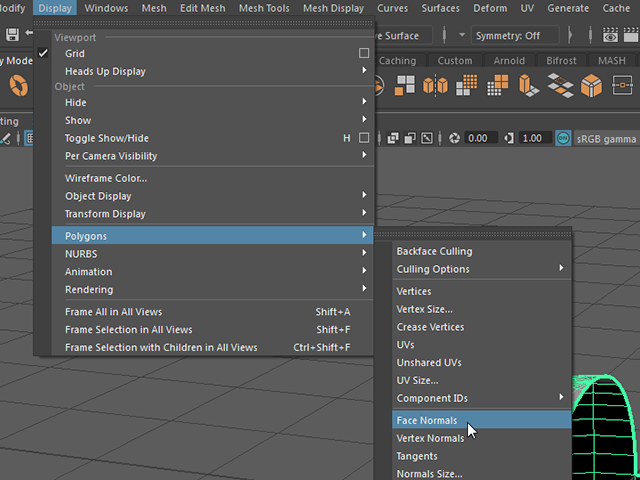Open the Mesh menu
640x480 pixels.
tap(154, 8)
